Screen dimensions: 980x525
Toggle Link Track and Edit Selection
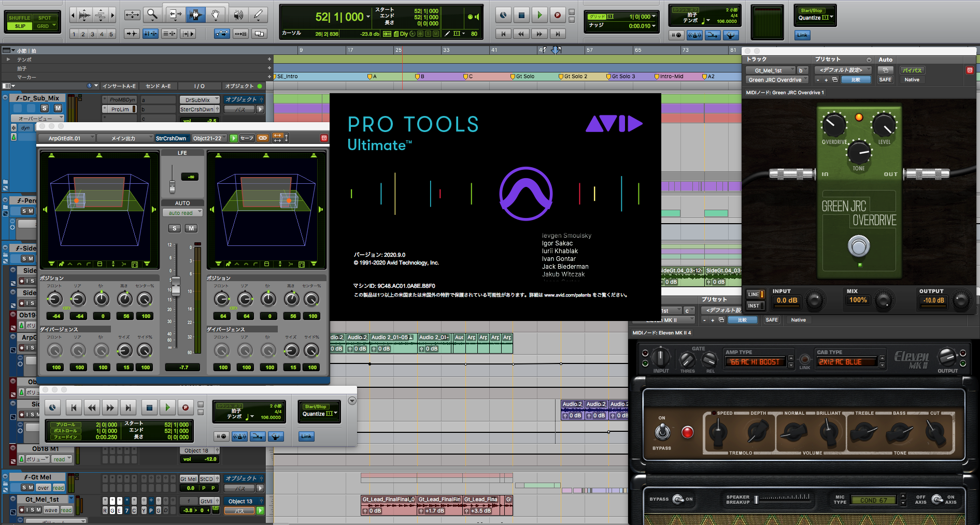(x=169, y=34)
